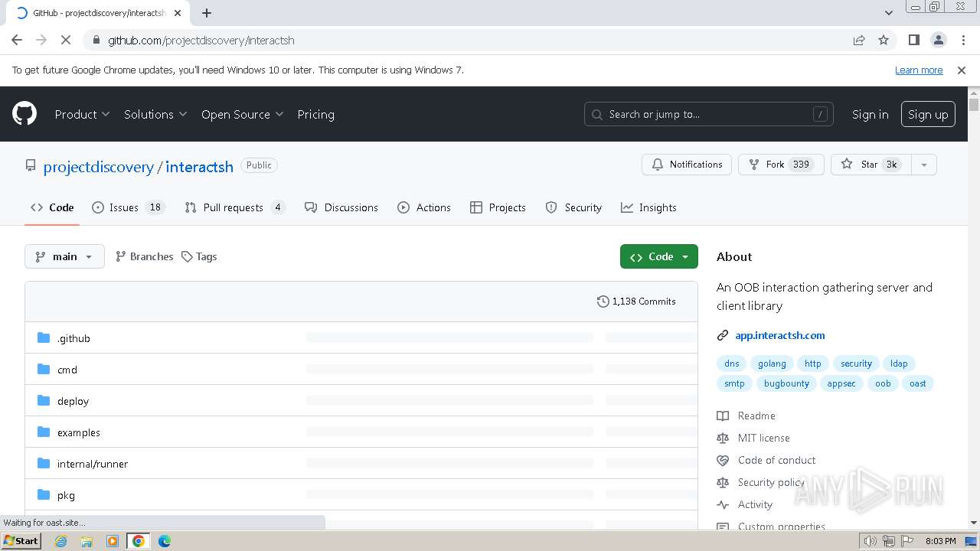Open the internal/runner folder

pos(93,464)
